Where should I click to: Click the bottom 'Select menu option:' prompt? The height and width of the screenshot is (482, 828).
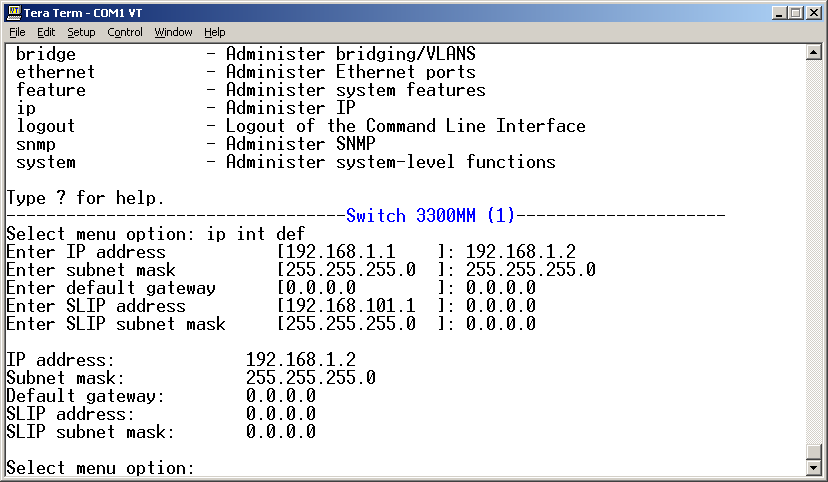(100, 468)
